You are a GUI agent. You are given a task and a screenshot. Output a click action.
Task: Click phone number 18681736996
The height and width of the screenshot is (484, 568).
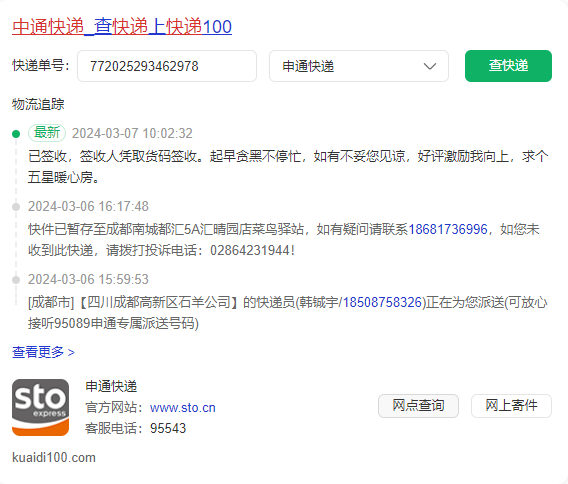[x=448, y=229]
